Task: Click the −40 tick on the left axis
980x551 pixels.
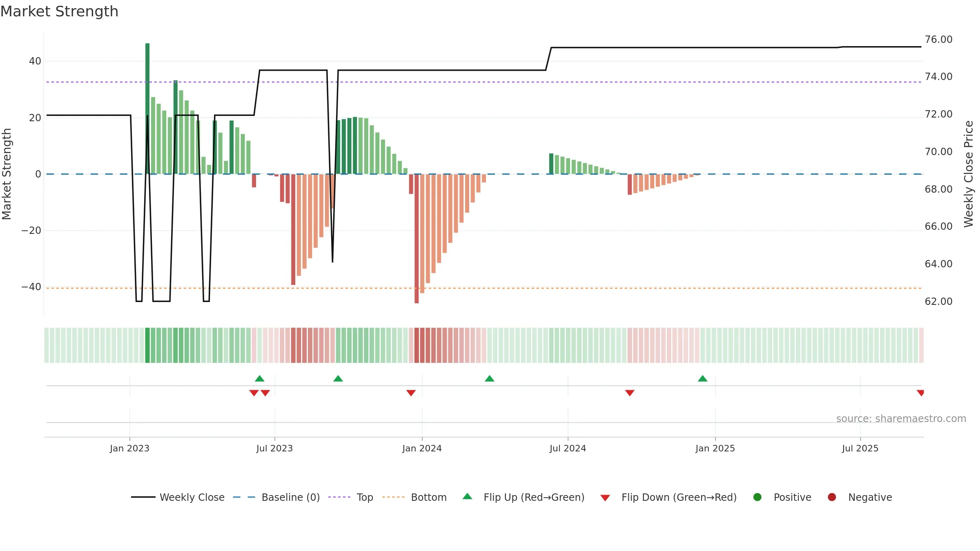Action: coord(31,287)
